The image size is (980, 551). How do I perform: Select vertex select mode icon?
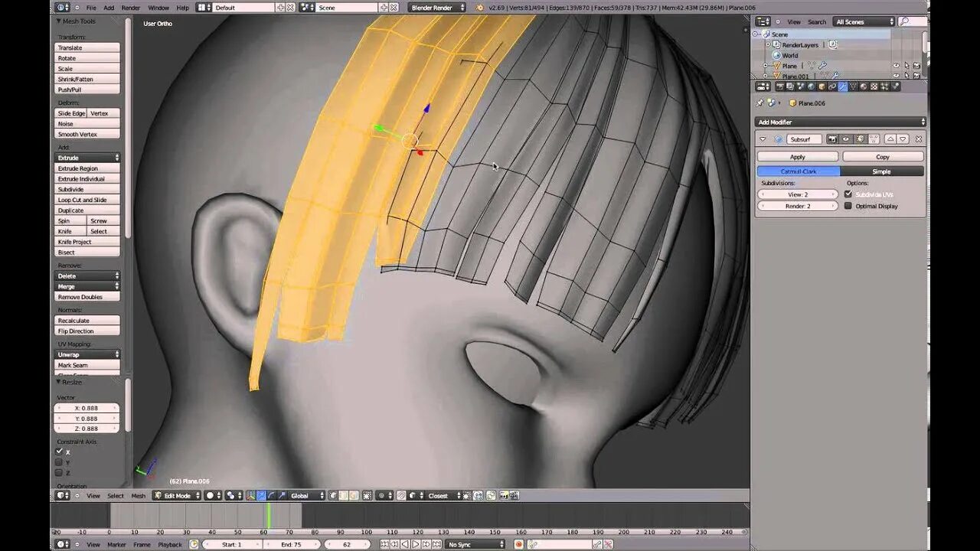coord(332,496)
